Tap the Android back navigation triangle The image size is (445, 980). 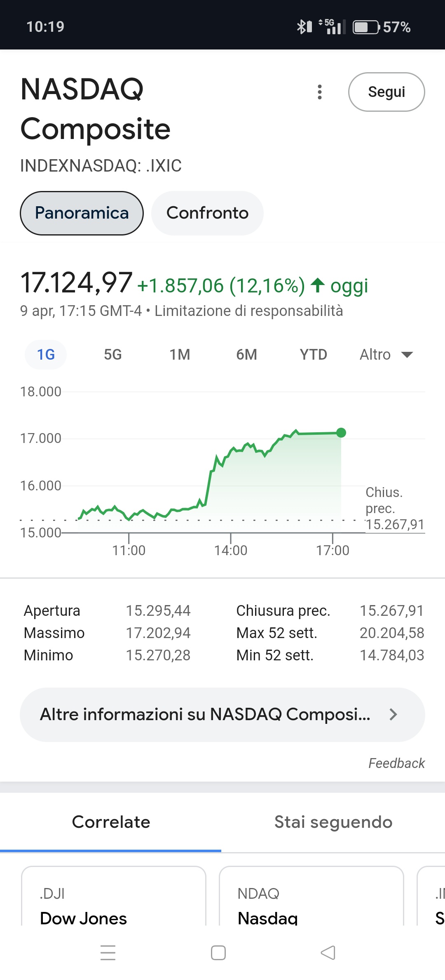328,953
